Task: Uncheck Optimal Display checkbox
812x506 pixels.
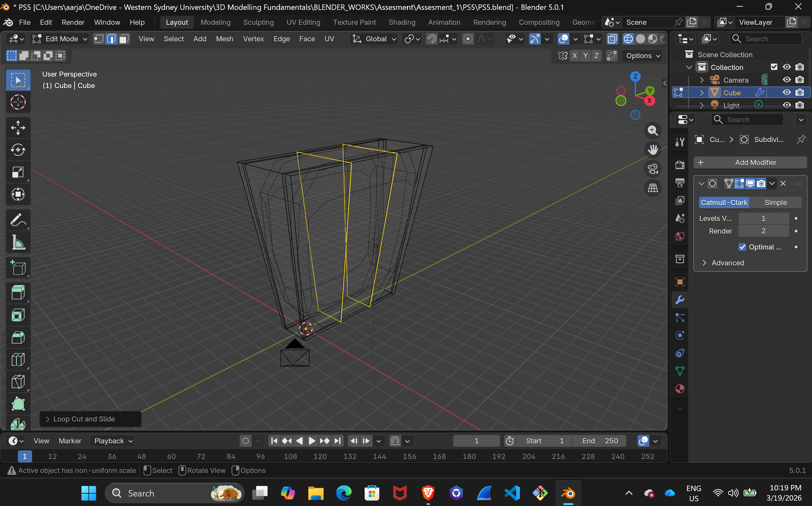Action: 742,247
